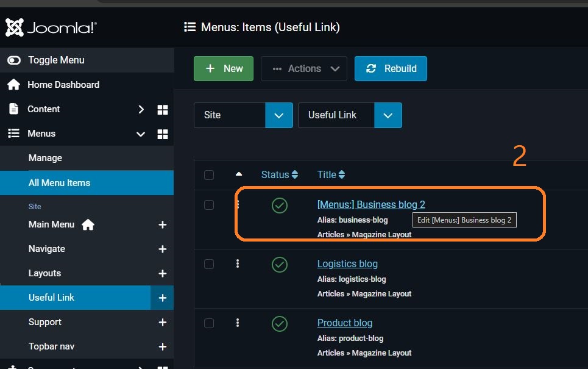
Task: Open the Menus dashboard grid icon
Action: pyautogui.click(x=163, y=134)
